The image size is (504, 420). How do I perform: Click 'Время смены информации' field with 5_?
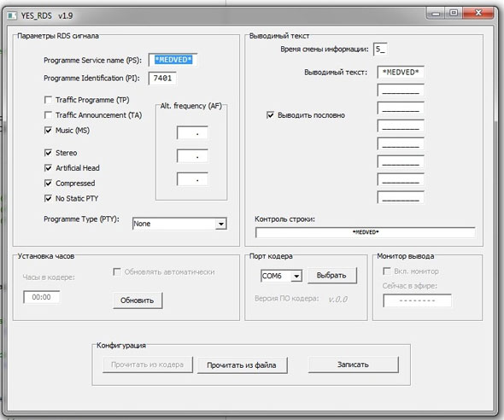tap(380, 50)
